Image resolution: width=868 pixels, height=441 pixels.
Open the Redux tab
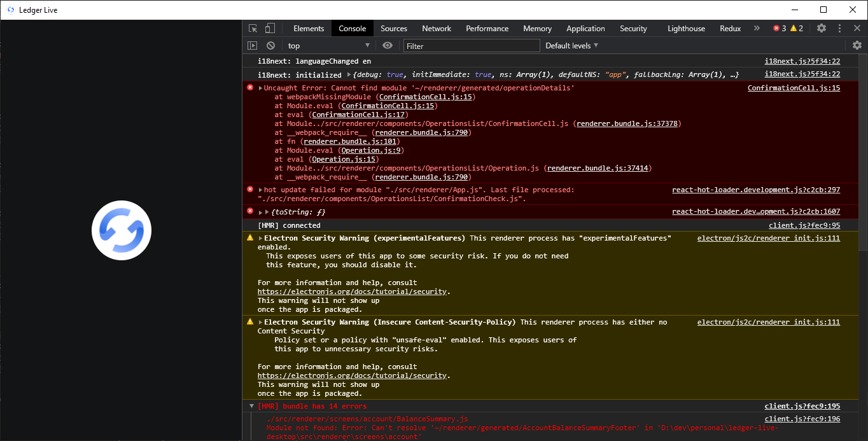(731, 29)
